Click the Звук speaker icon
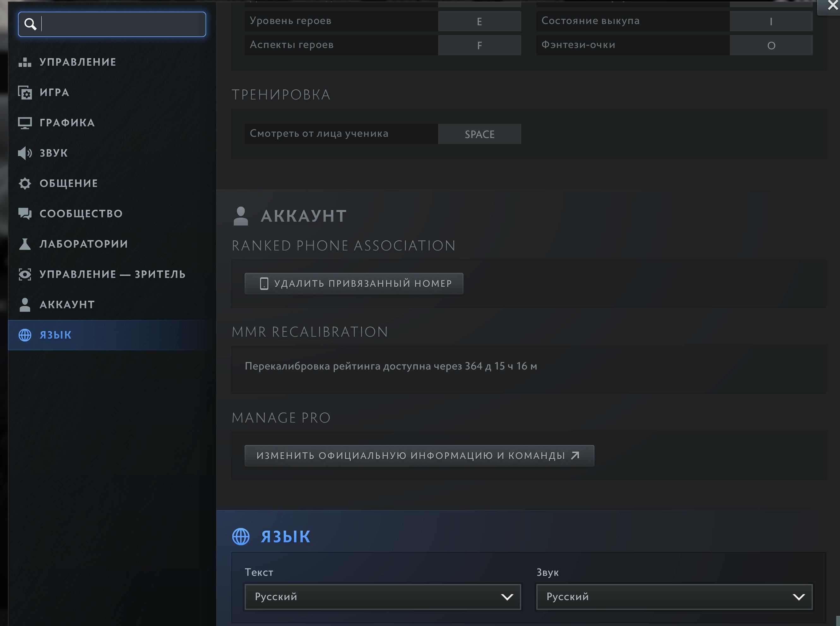The image size is (840, 626). [25, 153]
